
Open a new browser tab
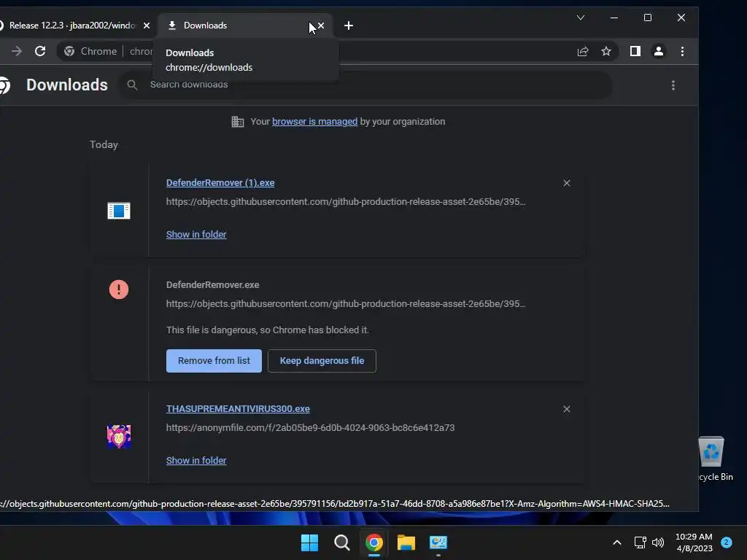tap(349, 26)
